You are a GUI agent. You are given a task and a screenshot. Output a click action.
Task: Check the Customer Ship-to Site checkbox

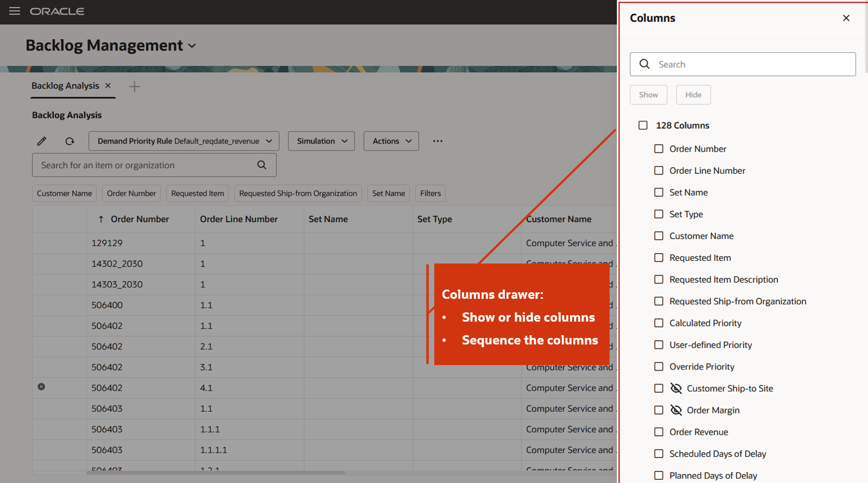(x=659, y=388)
